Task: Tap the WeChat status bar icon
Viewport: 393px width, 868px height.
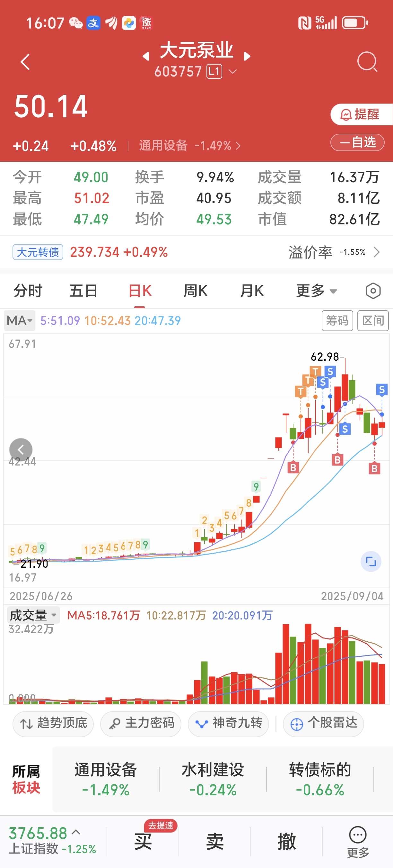Action: tap(76, 23)
